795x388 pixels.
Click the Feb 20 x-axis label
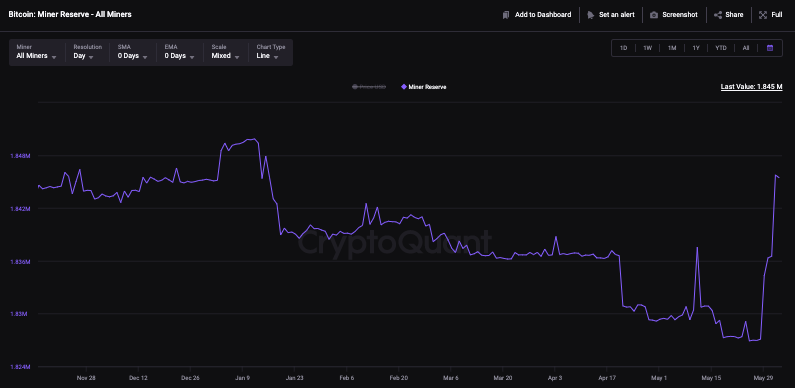coord(399,378)
